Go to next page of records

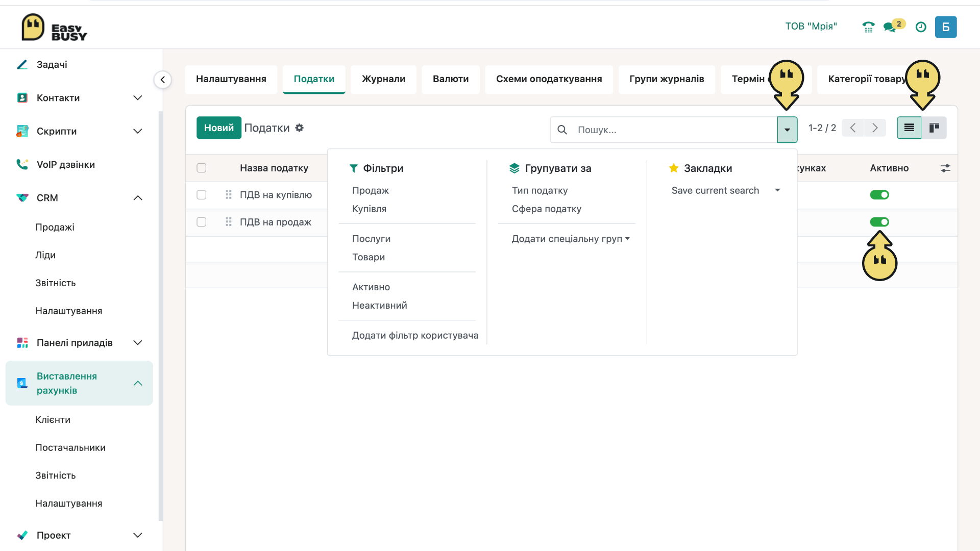pyautogui.click(x=875, y=128)
